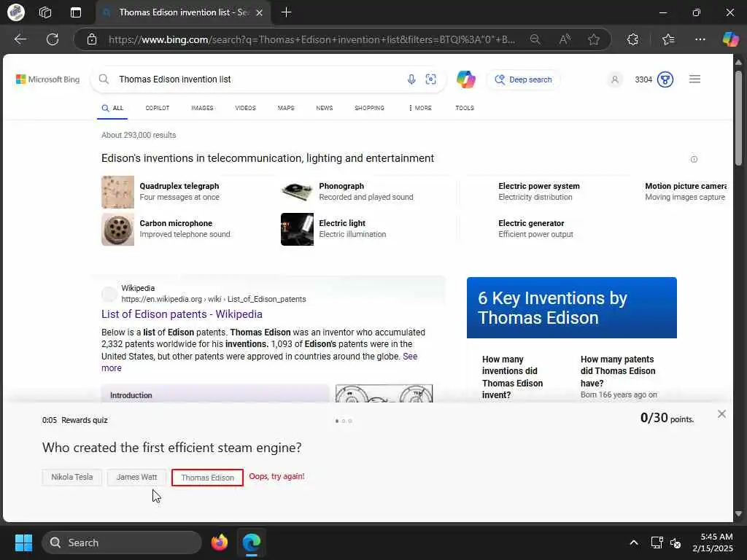This screenshot has width=747, height=560.
Task: Search using an image icon
Action: tap(430, 79)
